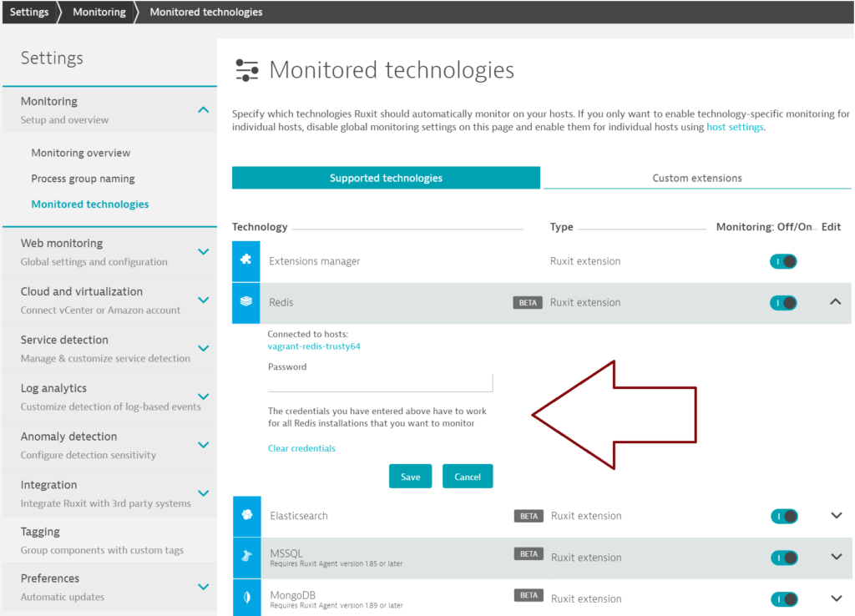Click the MSSQL technology icon
The height and width of the screenshot is (616, 855).
tap(247, 557)
